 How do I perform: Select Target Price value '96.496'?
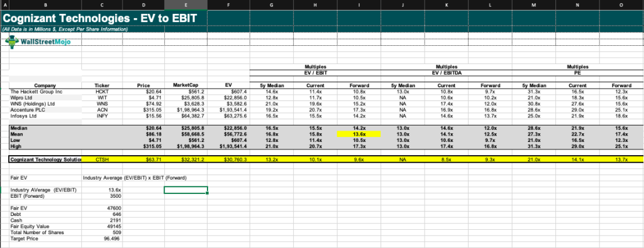102,238
